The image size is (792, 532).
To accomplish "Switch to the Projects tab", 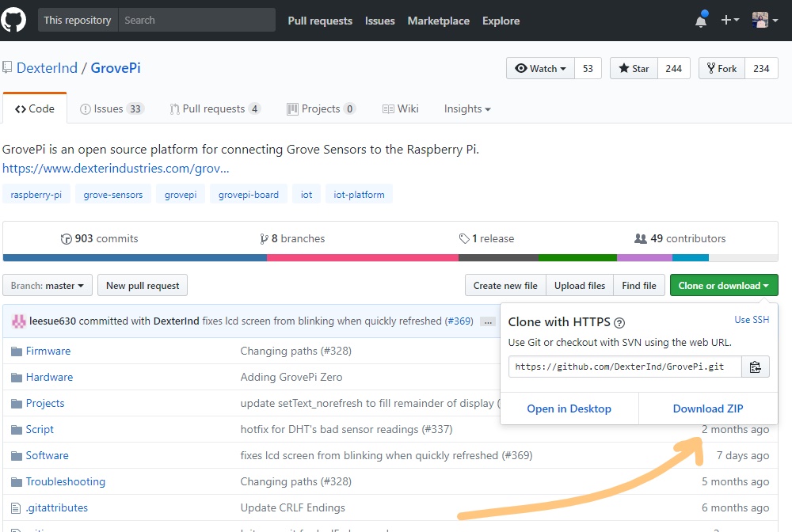I will click(x=322, y=108).
